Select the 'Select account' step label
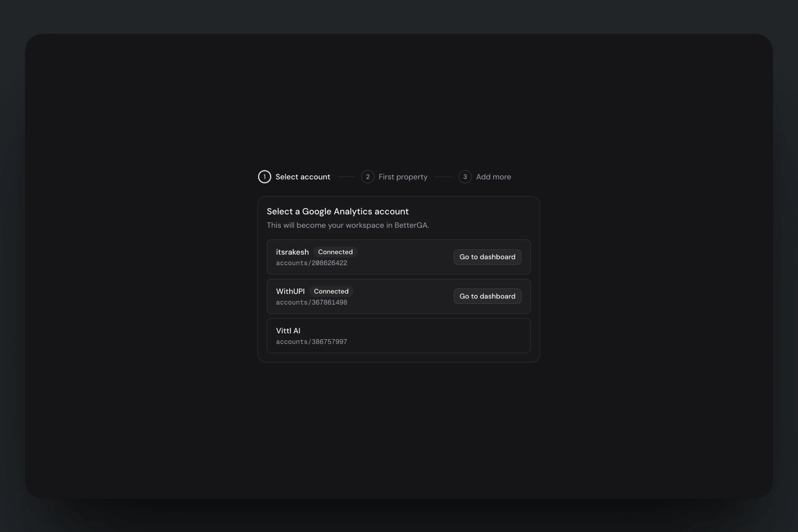This screenshot has height=532, width=798. click(303, 177)
